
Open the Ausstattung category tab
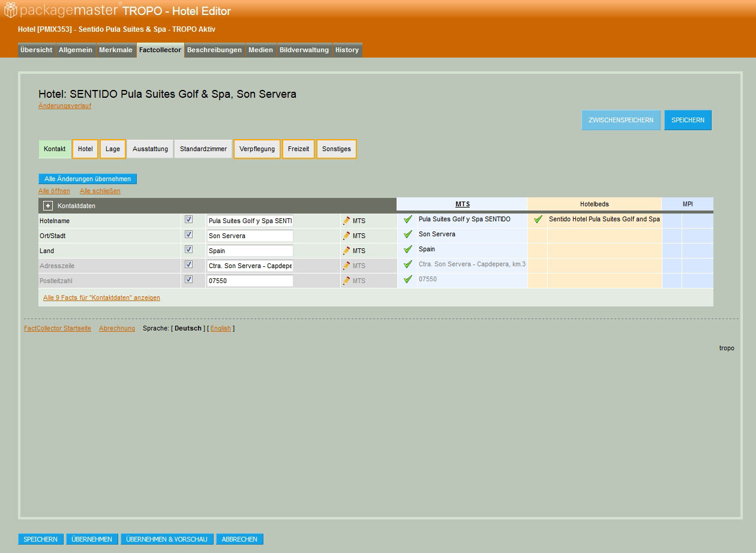pyautogui.click(x=151, y=149)
